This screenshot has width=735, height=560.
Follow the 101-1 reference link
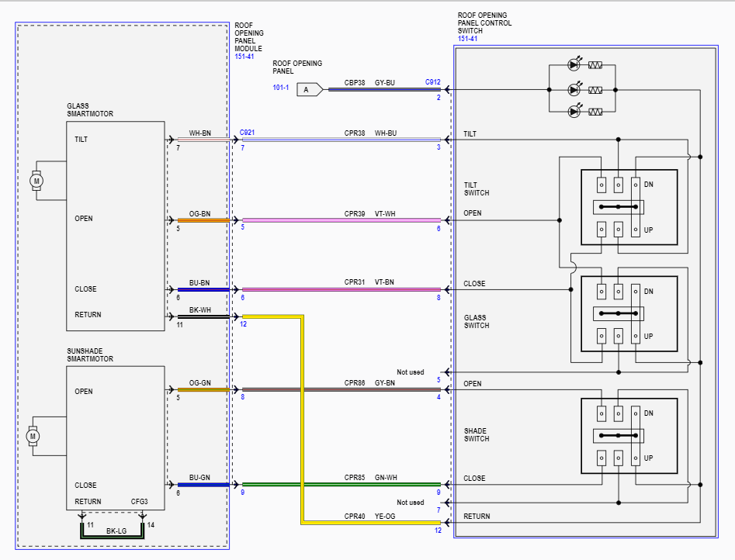281,88
